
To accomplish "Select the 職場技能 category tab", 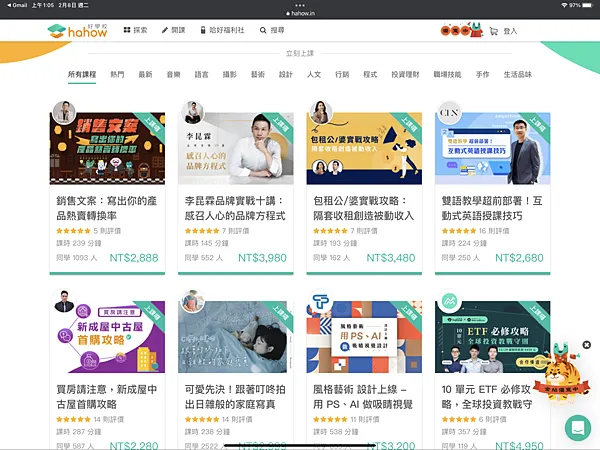I will coord(447,74).
